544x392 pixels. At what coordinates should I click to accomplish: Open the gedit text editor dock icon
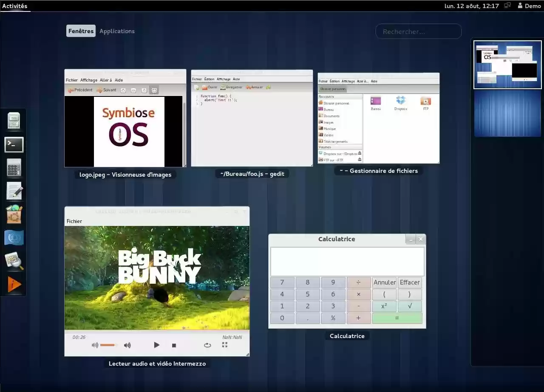[14, 191]
